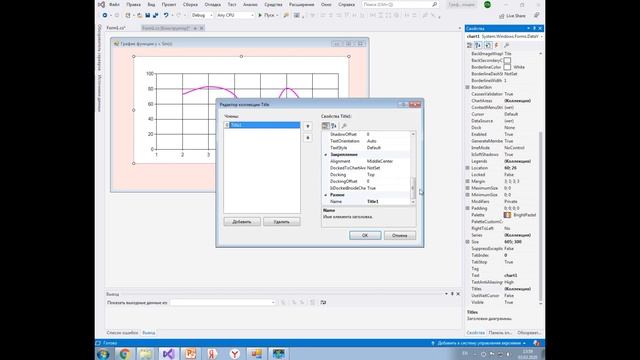Switch dialog property grid to Alphabetical sort
640x360 pixels.
[334, 126]
